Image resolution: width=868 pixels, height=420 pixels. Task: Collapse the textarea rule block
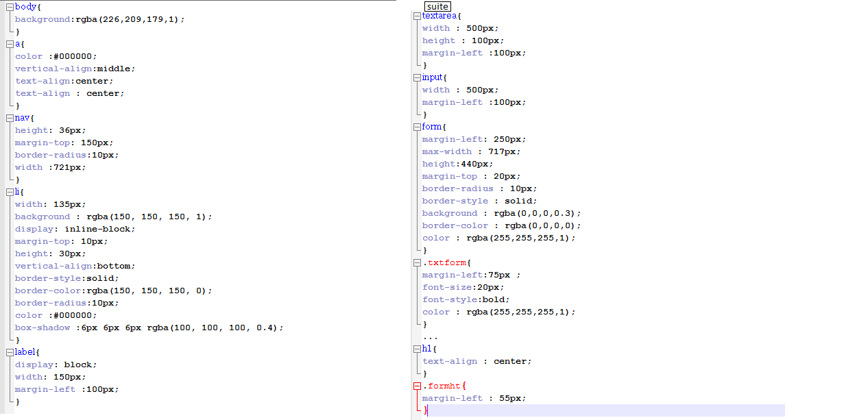(x=417, y=16)
